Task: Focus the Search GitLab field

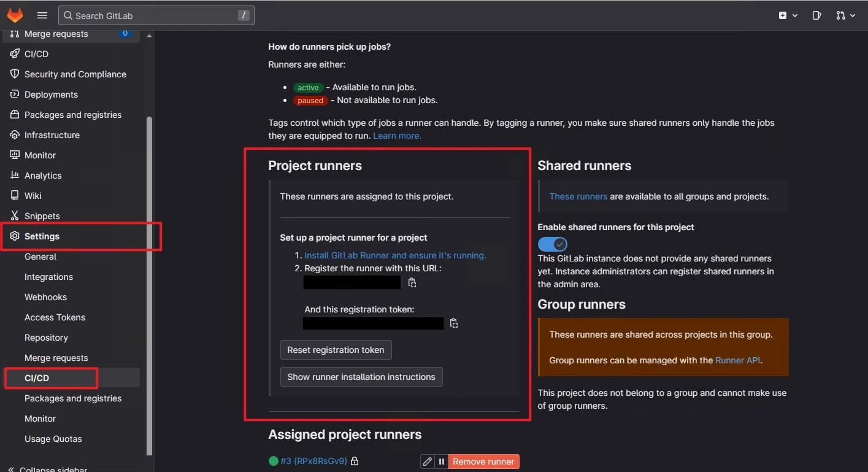Action: pos(156,15)
